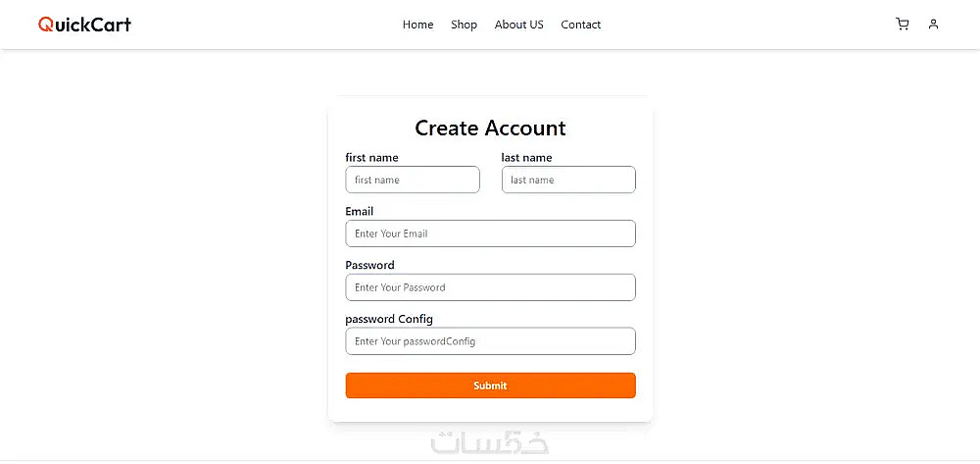Click the user account icon
This screenshot has width=980, height=464.
pyautogui.click(x=933, y=25)
